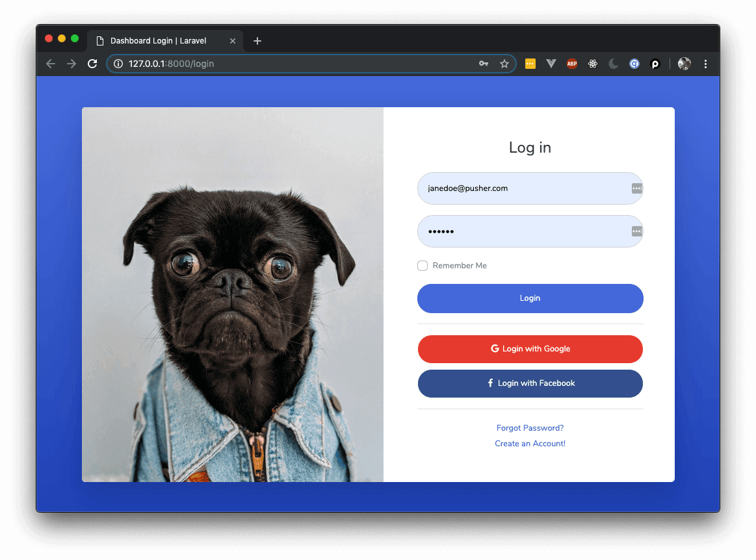Click the crescent moon dark mode extension
Image resolution: width=756 pixels, height=560 pixels.
(x=613, y=64)
